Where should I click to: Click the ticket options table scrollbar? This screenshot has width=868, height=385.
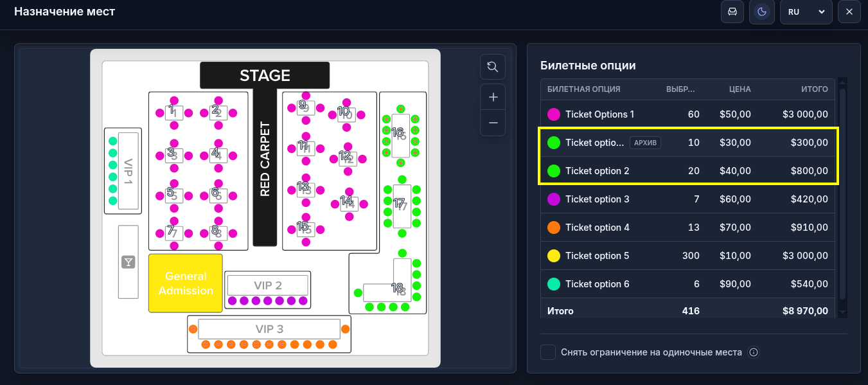pyautogui.click(x=843, y=193)
